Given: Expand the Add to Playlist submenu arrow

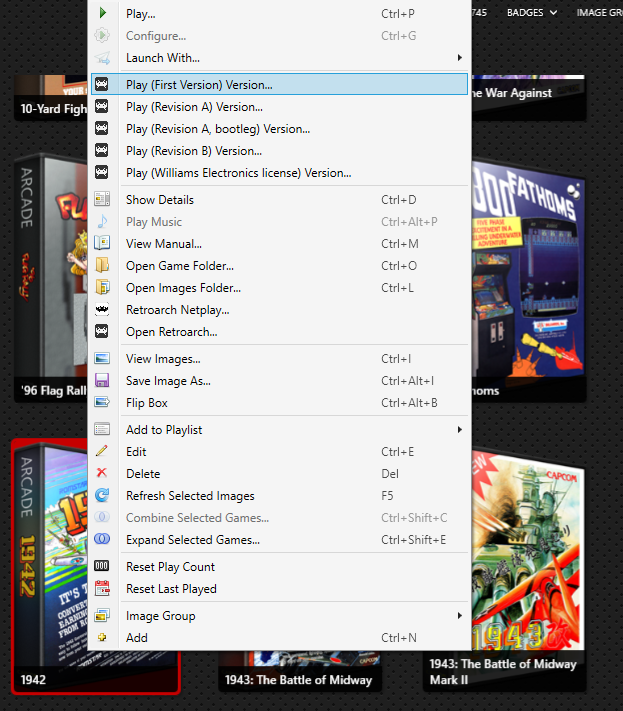Looking at the screenshot, I should click(x=460, y=429).
